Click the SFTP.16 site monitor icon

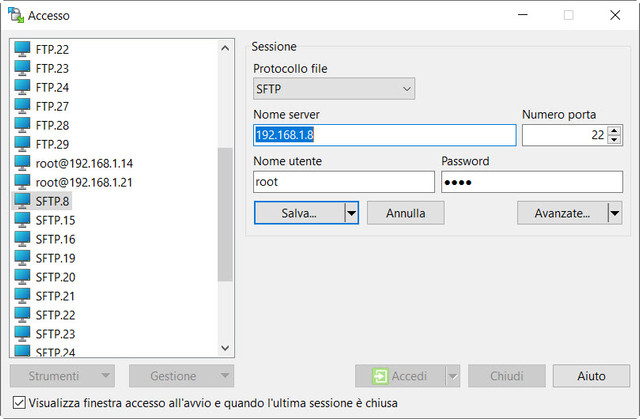point(22,239)
